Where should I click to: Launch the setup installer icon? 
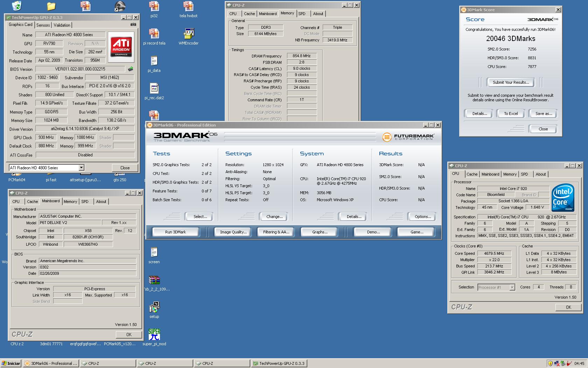[154, 310]
